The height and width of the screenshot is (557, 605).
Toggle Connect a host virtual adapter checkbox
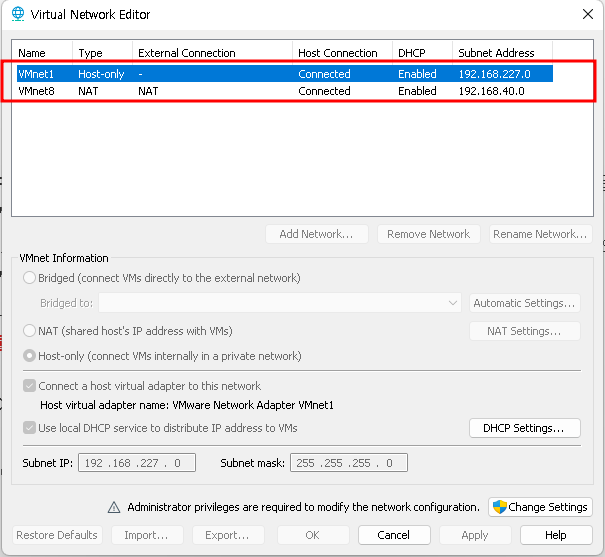[x=29, y=386]
